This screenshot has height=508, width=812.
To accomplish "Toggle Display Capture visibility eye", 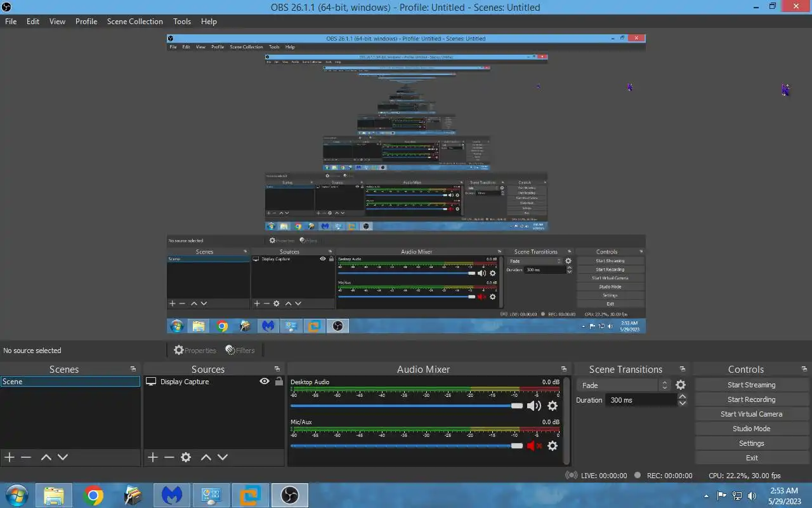I will (265, 382).
